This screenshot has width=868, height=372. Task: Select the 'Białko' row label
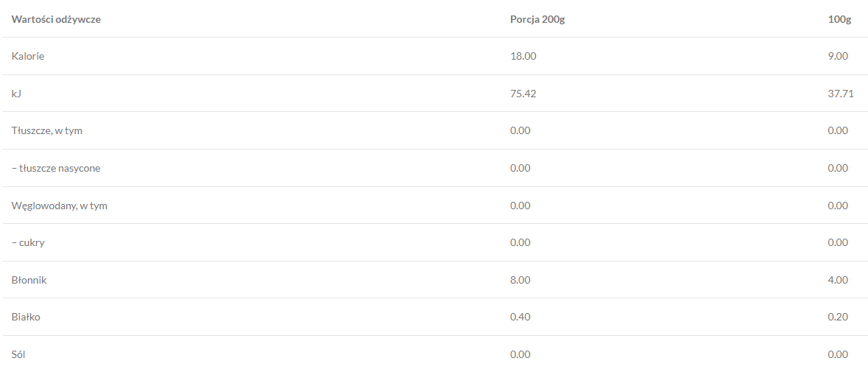click(26, 317)
